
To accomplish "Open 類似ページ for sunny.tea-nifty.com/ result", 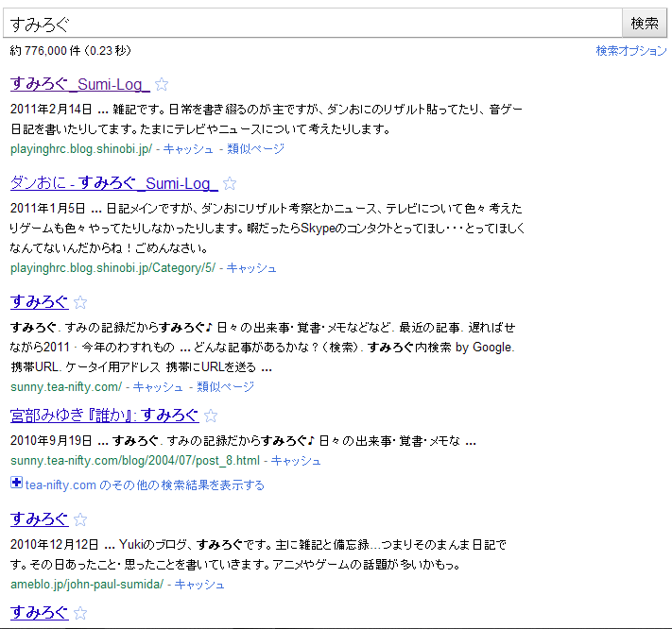I will pyautogui.click(x=226, y=387).
